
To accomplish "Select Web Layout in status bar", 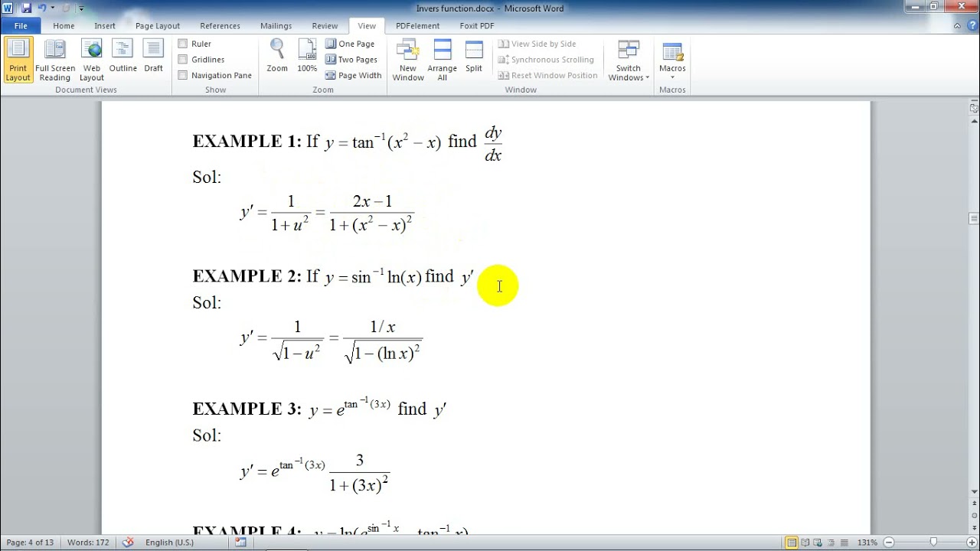I will tap(818, 543).
